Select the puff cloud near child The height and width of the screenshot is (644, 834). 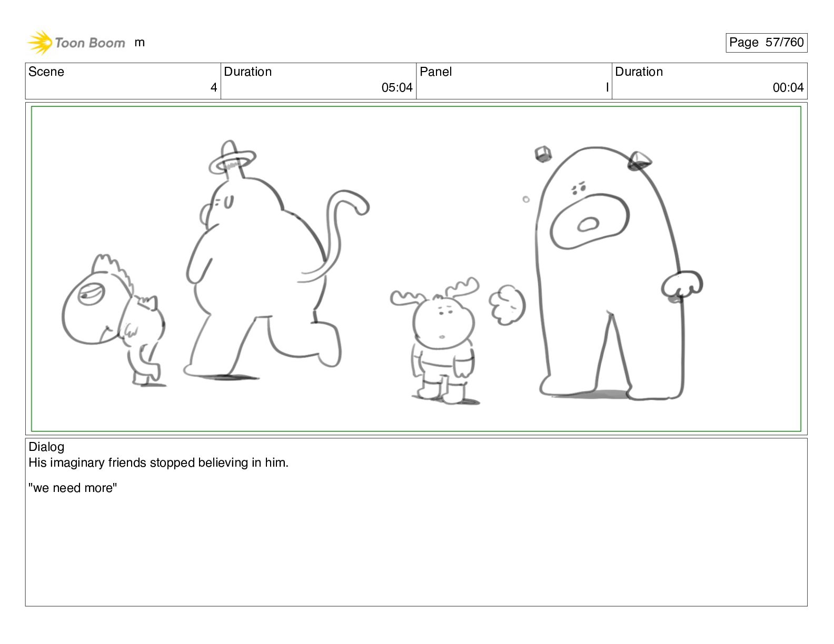coord(507,305)
